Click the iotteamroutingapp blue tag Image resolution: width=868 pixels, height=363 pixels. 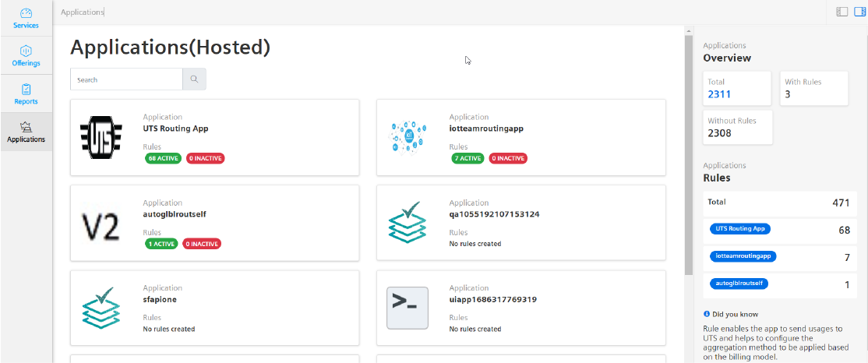(743, 256)
